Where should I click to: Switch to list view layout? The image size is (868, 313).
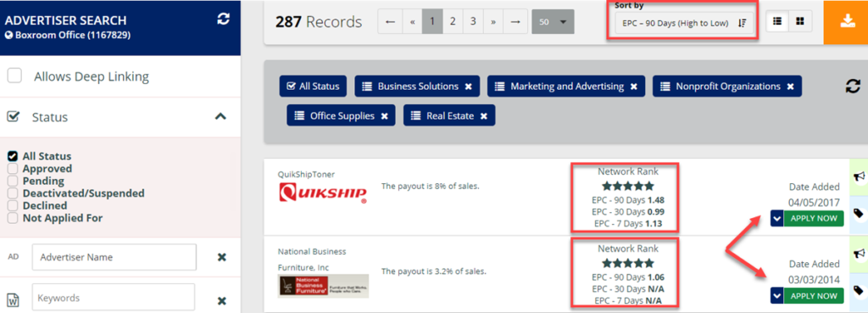pos(777,21)
